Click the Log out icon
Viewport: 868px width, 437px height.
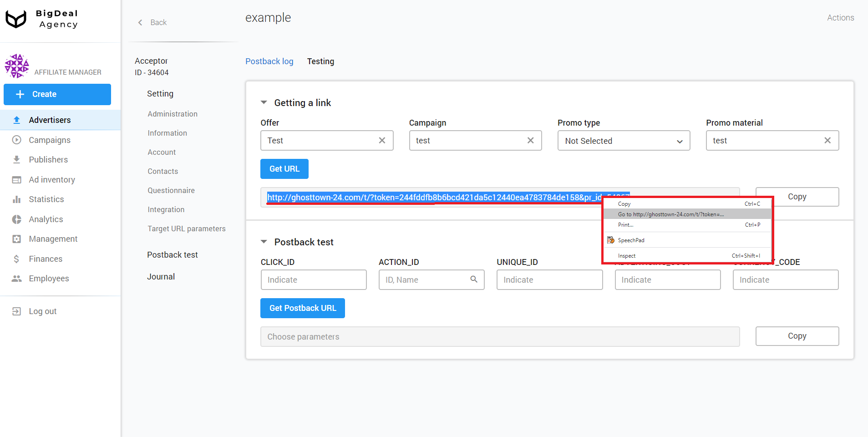[16, 311]
